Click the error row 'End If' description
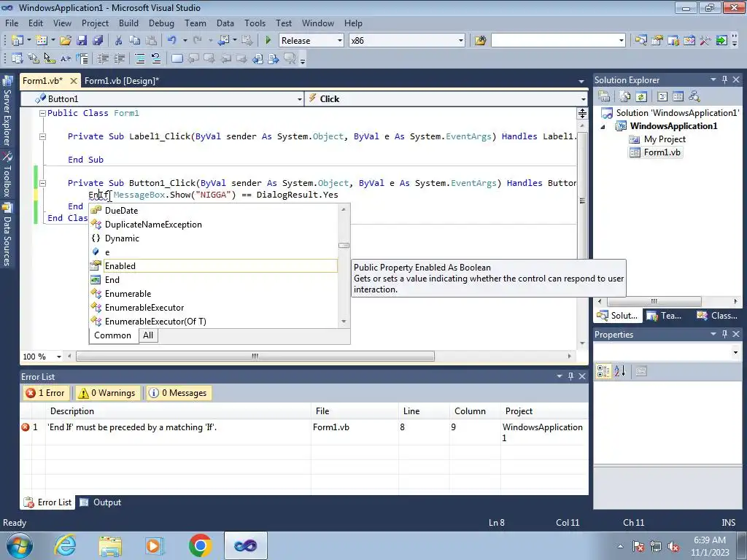The image size is (747, 560). [132, 427]
